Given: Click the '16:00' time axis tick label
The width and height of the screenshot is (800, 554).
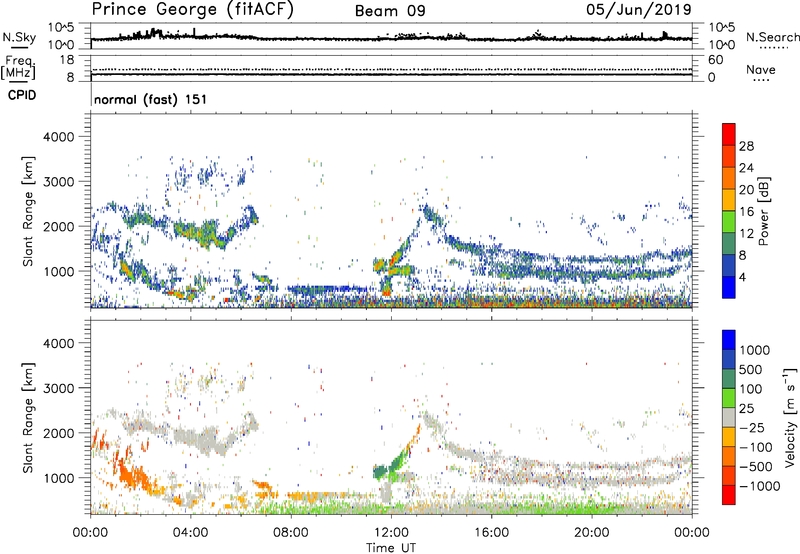Looking at the screenshot, I should point(491,533).
